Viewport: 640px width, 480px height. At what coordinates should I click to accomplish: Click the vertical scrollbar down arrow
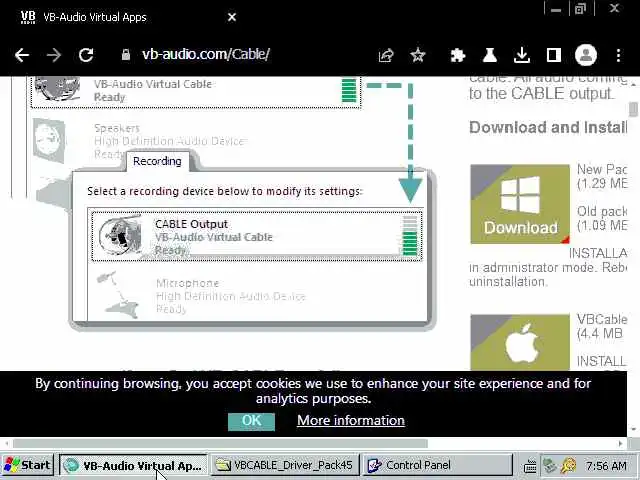click(633, 429)
